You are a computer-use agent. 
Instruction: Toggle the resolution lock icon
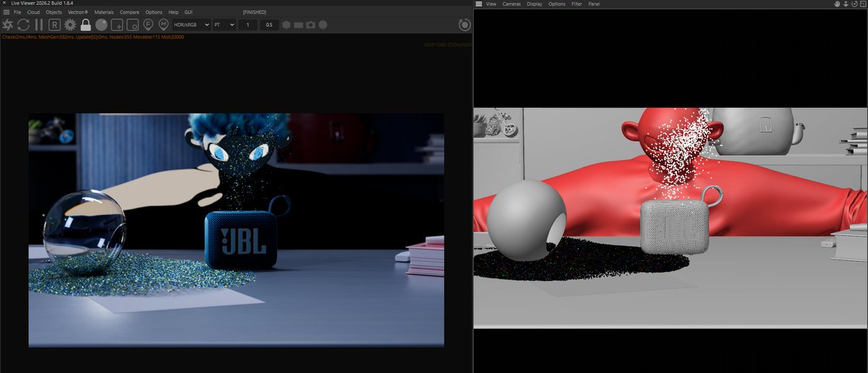85,25
